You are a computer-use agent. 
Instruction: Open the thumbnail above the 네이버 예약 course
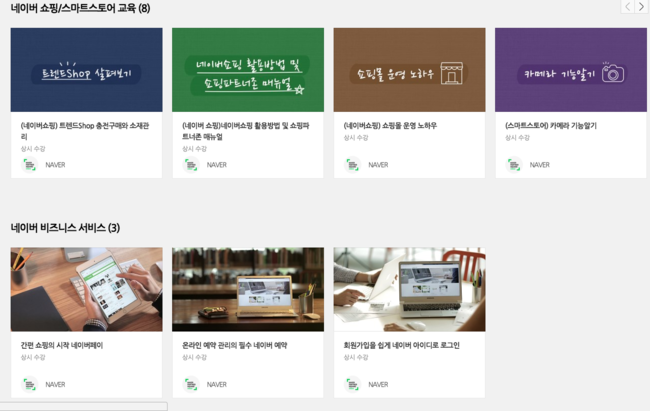(x=248, y=289)
